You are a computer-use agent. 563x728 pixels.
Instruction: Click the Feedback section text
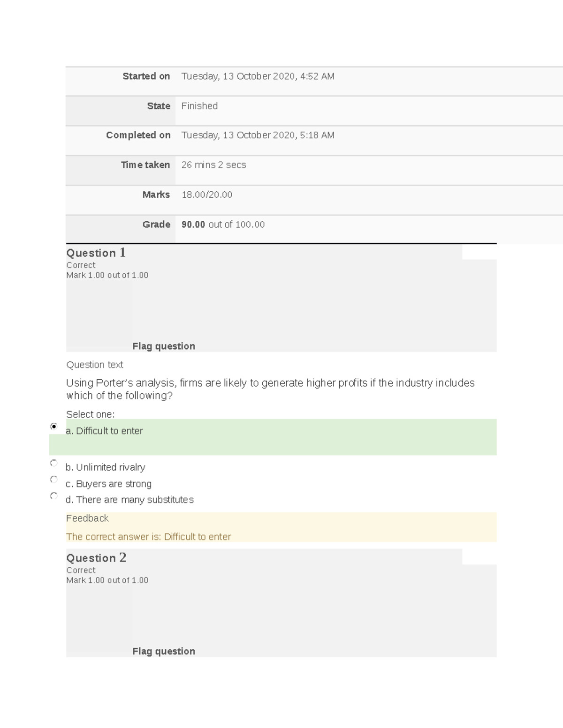click(87, 518)
